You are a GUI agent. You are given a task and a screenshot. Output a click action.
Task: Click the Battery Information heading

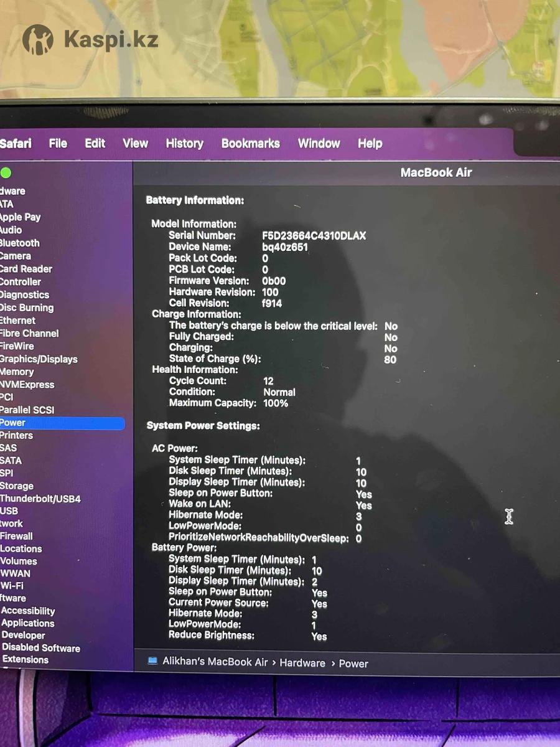(x=195, y=200)
